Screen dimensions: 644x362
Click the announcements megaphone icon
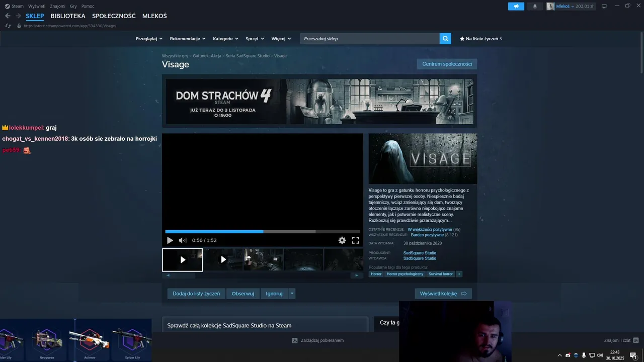point(516,6)
